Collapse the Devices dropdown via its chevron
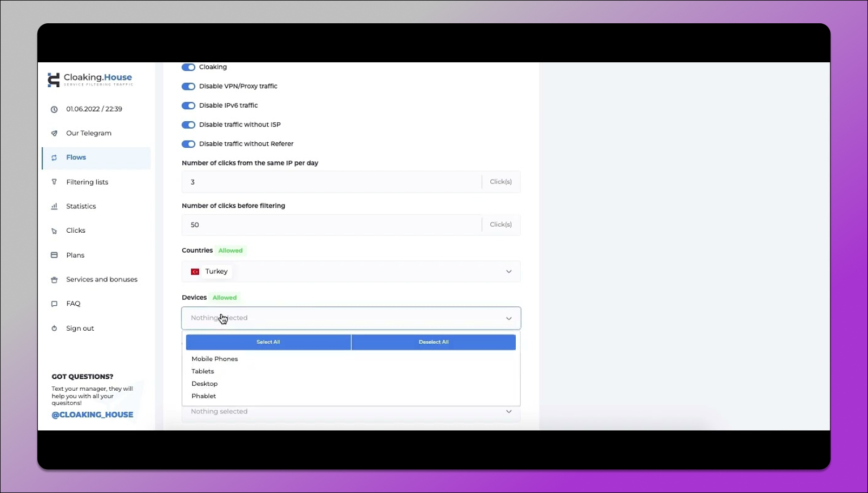The image size is (868, 493). pyautogui.click(x=508, y=318)
